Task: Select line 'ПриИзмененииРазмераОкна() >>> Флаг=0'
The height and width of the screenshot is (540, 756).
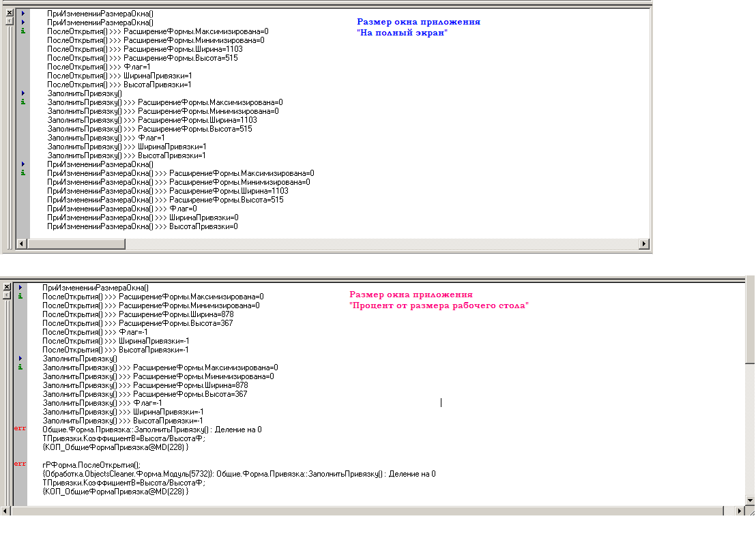Action: point(122,209)
